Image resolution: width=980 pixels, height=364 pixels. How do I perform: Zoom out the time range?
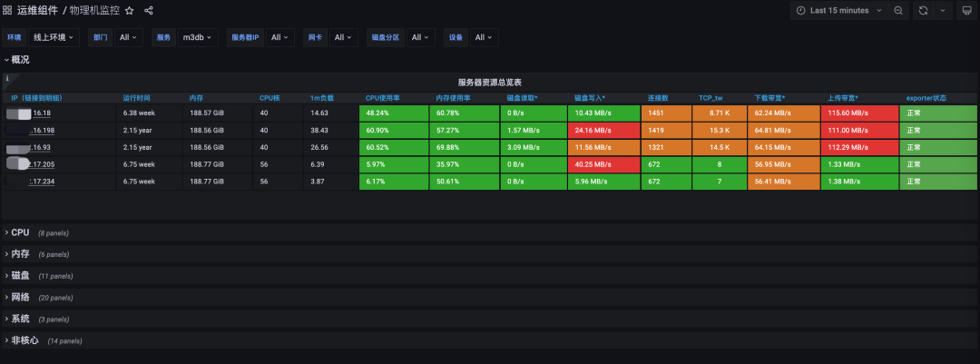898,11
